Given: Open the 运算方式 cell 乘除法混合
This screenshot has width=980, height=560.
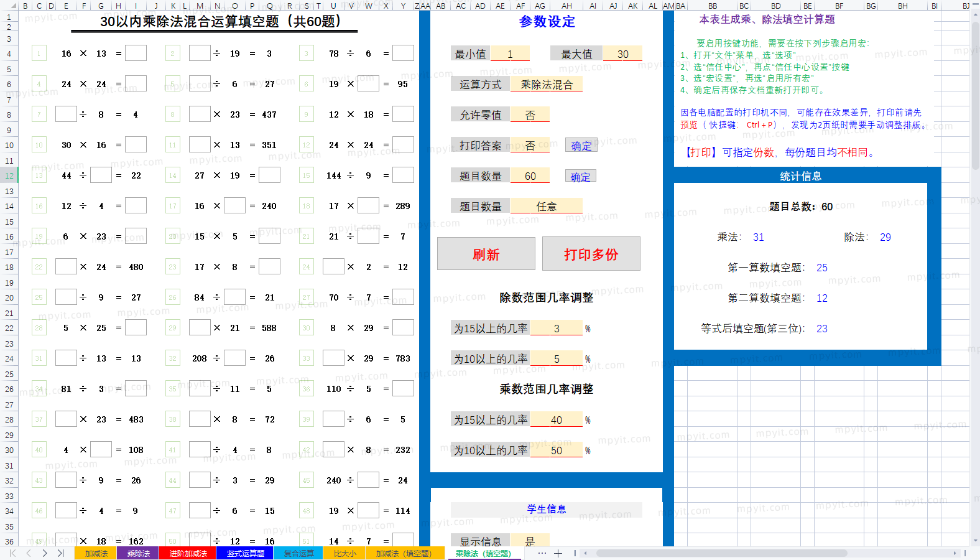Looking at the screenshot, I should [547, 84].
